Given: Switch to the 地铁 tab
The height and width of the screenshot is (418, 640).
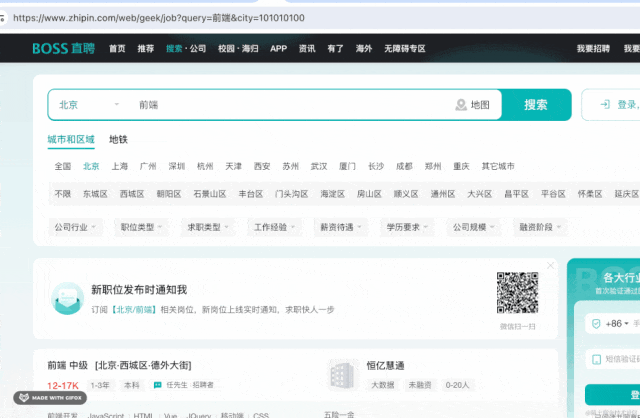Looking at the screenshot, I should 118,140.
